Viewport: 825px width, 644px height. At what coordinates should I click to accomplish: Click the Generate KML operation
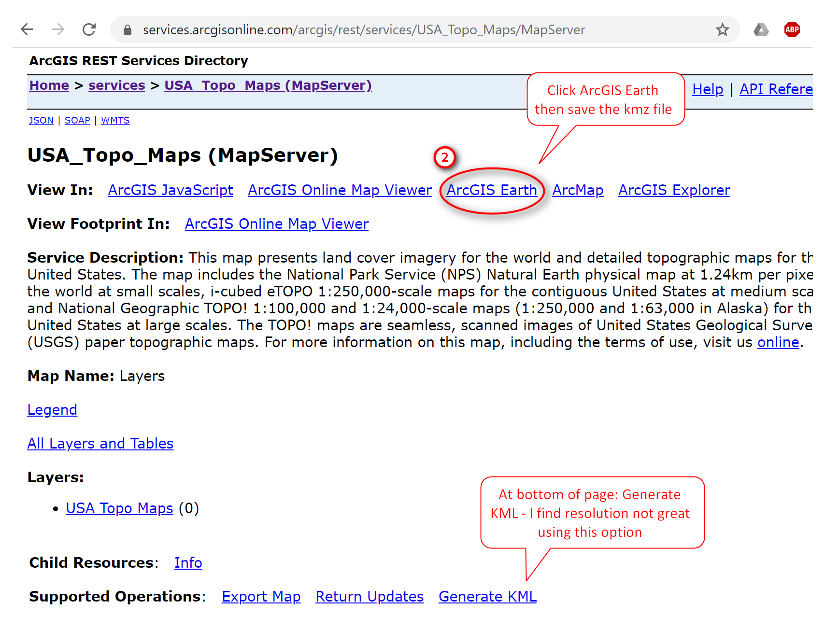[487, 597]
